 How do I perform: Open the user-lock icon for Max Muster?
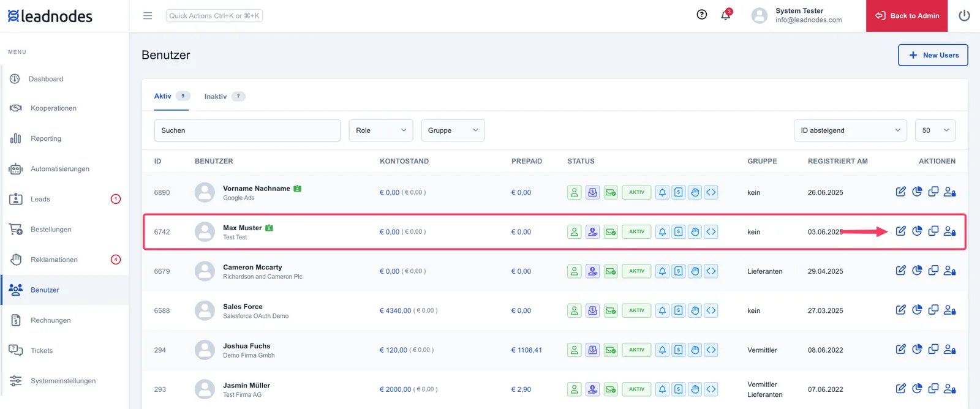pos(950,231)
